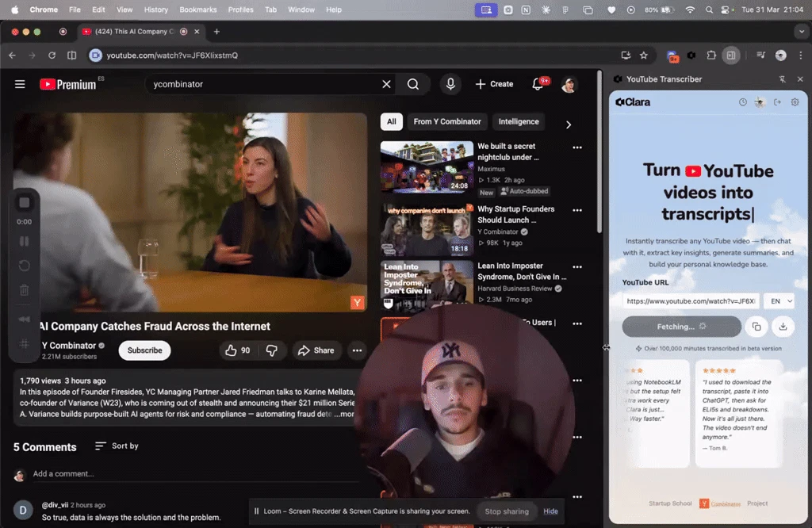Viewport: 812px width, 528px height.
Task: Open YouTube notifications bell
Action: pos(538,84)
